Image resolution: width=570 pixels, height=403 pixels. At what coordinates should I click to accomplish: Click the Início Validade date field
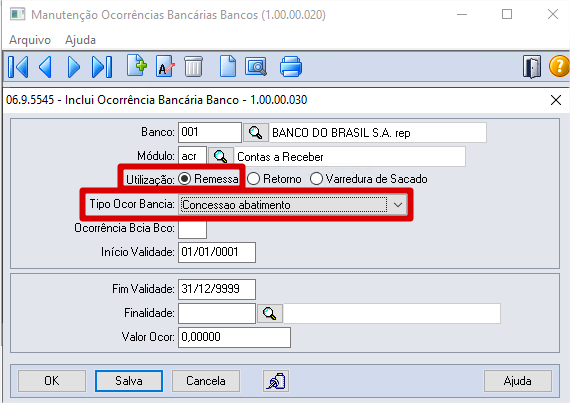pos(217,252)
